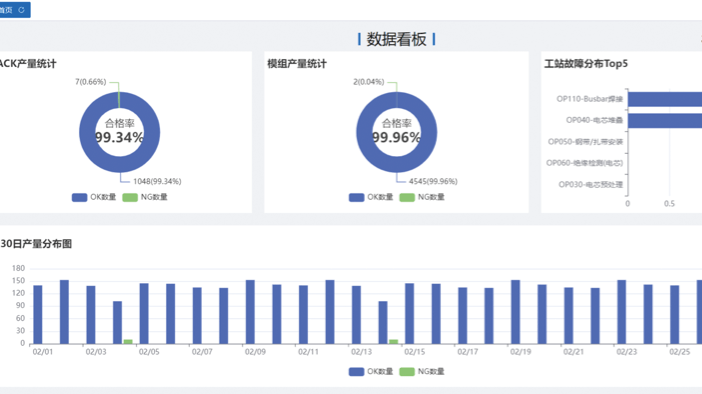Toggle NG数量 legend in 30日产量分布图
Screen dimensions: 702x394
coord(422,371)
